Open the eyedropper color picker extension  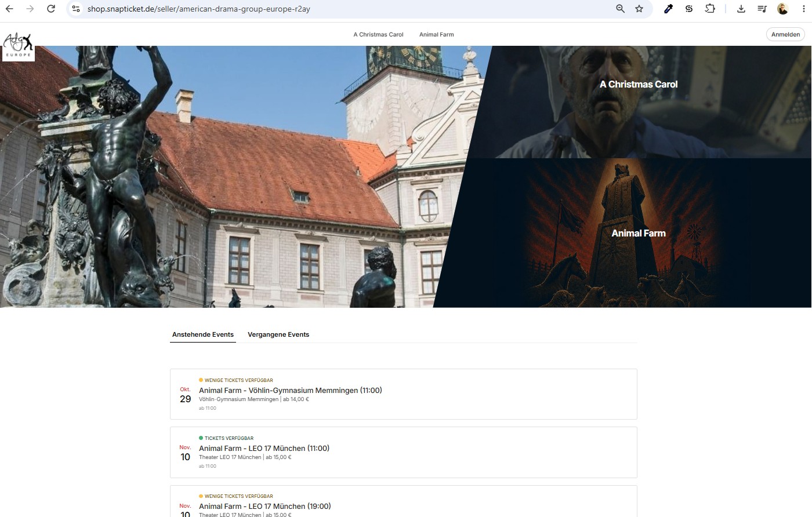pyautogui.click(x=668, y=9)
